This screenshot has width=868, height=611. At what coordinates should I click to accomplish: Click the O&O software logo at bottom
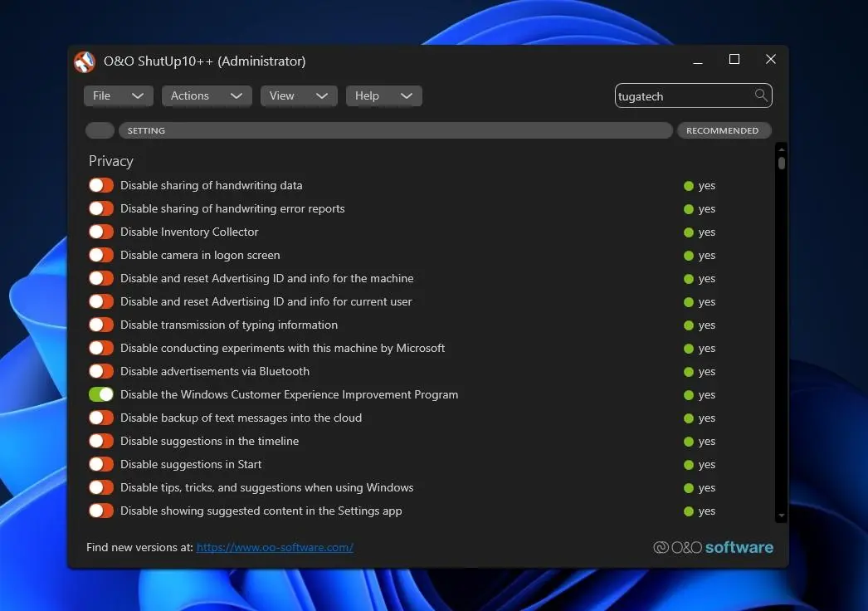[713, 547]
